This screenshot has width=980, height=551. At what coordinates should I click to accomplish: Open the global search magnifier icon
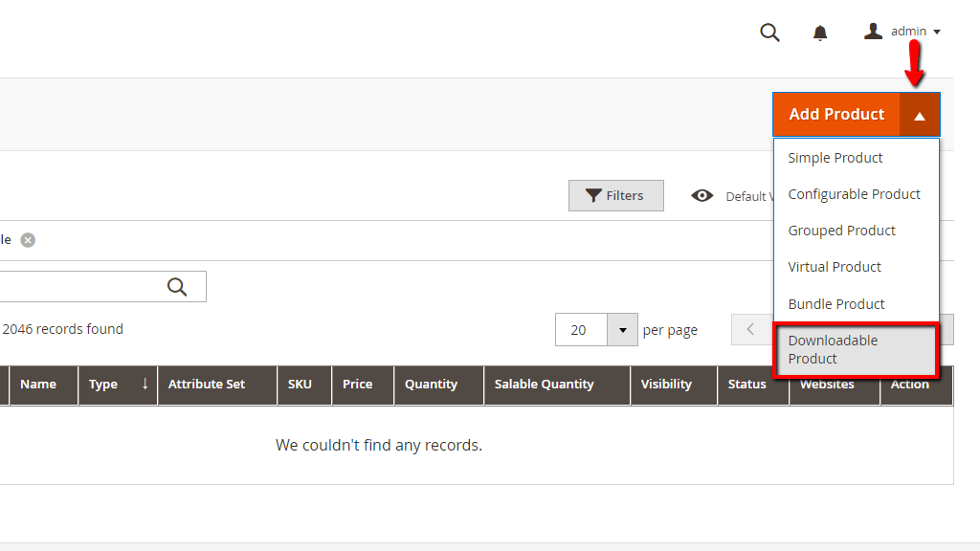769,32
